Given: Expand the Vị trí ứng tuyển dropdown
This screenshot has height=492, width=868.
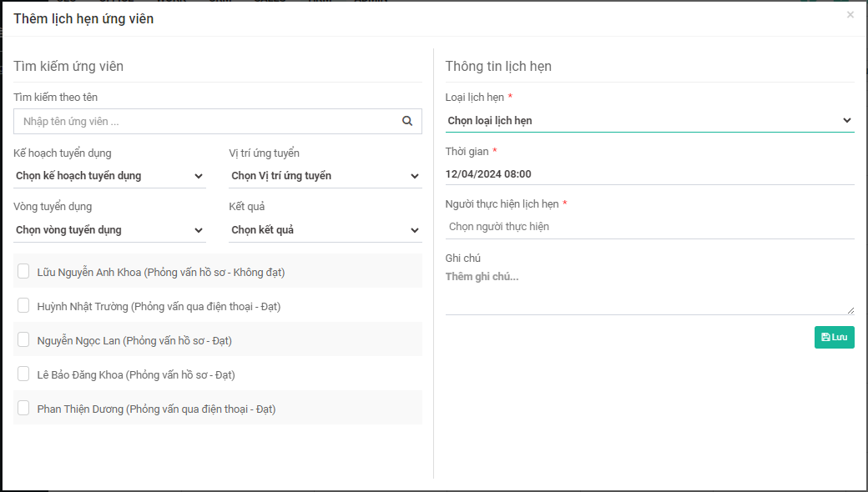Looking at the screenshot, I should point(325,176).
